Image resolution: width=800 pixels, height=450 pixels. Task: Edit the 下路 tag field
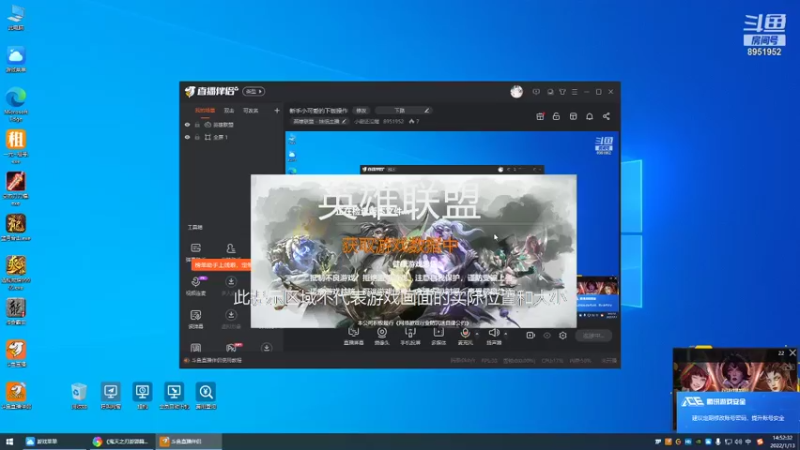click(403, 110)
